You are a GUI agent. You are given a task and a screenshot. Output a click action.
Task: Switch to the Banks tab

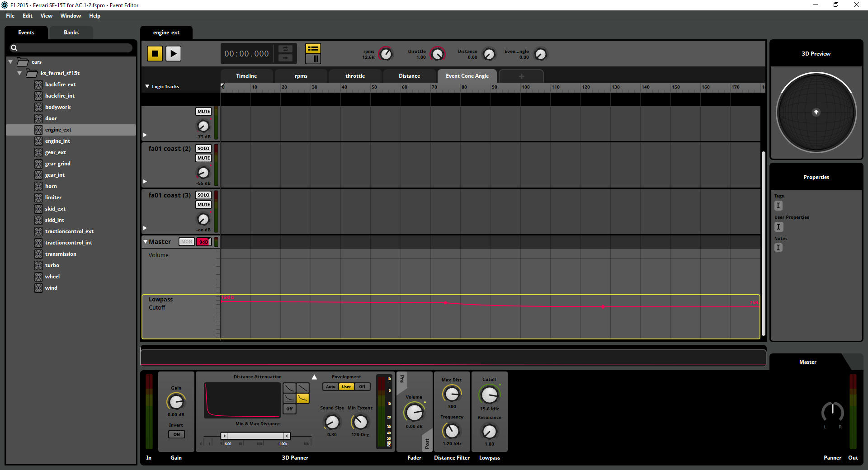71,33
